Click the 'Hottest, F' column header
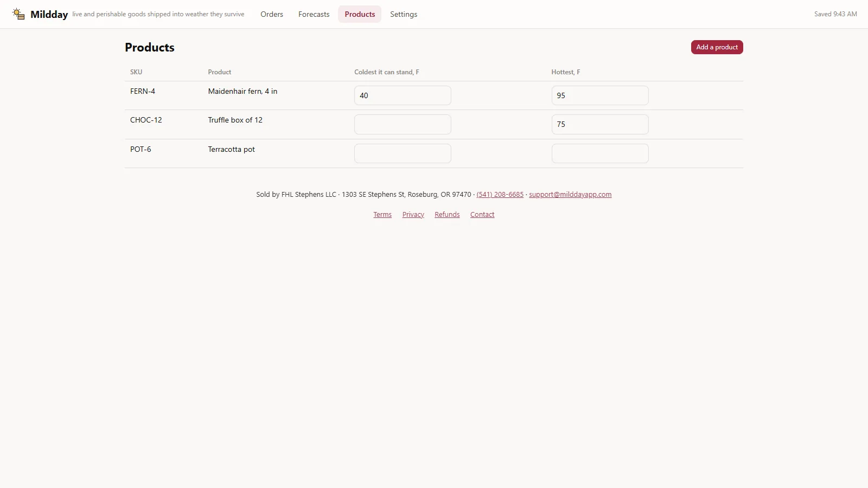 (x=566, y=72)
